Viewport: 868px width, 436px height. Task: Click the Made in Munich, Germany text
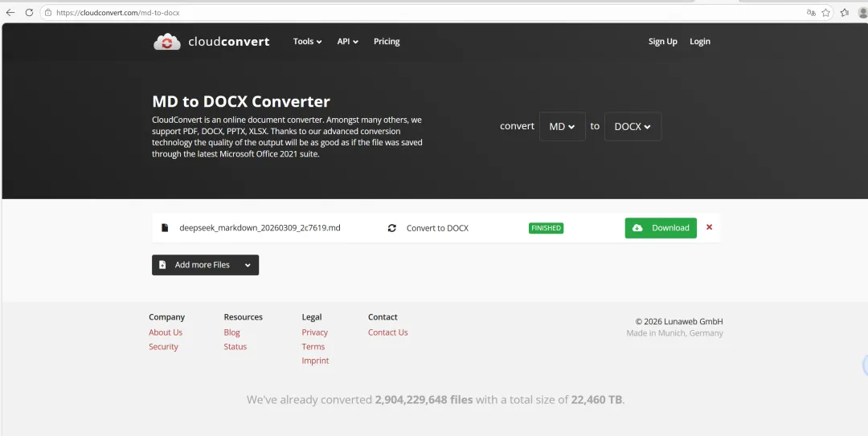pyautogui.click(x=675, y=333)
